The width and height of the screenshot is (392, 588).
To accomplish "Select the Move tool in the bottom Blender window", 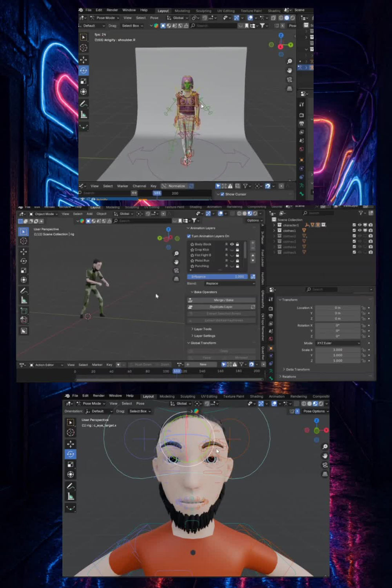I will 71,444.
